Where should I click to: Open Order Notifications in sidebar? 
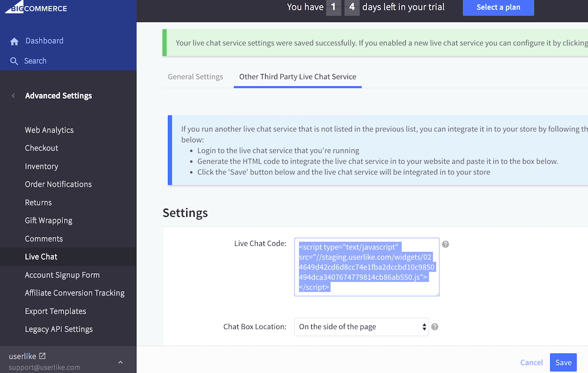[58, 184]
